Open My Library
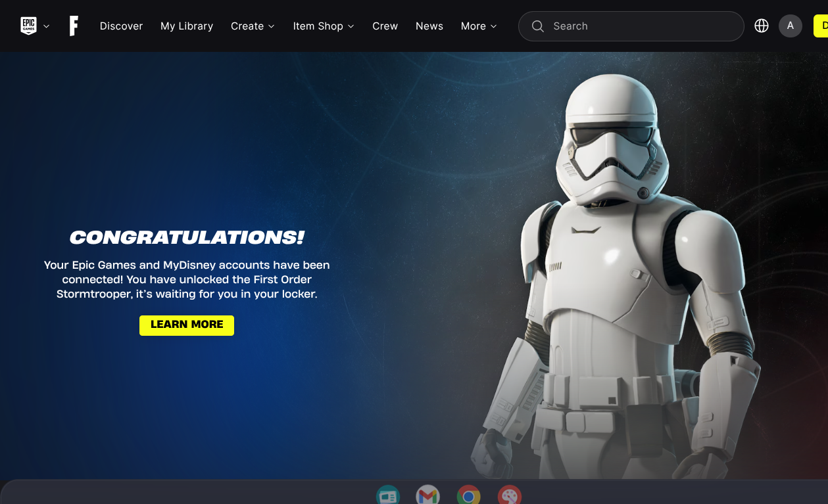Screen dimensions: 828x504 (187, 26)
